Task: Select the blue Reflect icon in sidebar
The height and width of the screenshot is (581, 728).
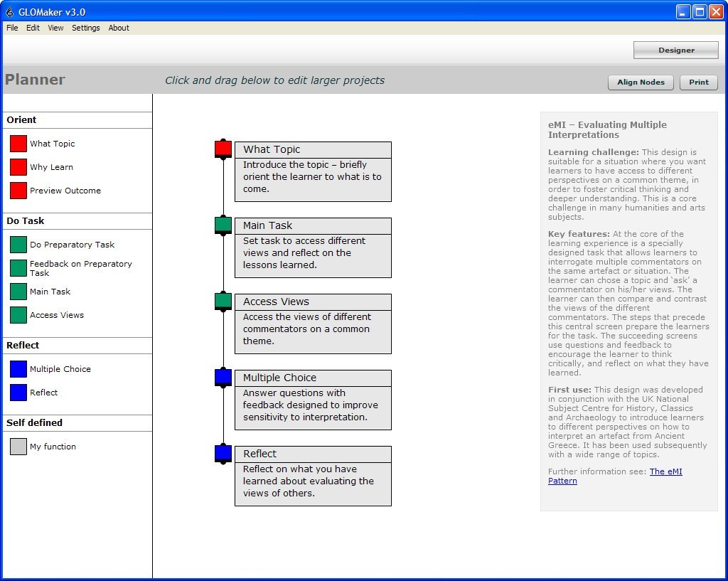Action: click(x=18, y=393)
